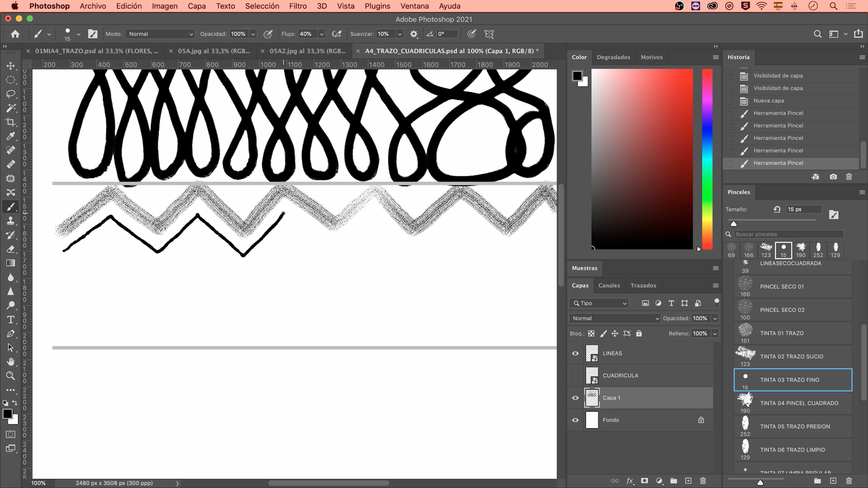
Task: Hide the Fondo layer
Action: 575,420
